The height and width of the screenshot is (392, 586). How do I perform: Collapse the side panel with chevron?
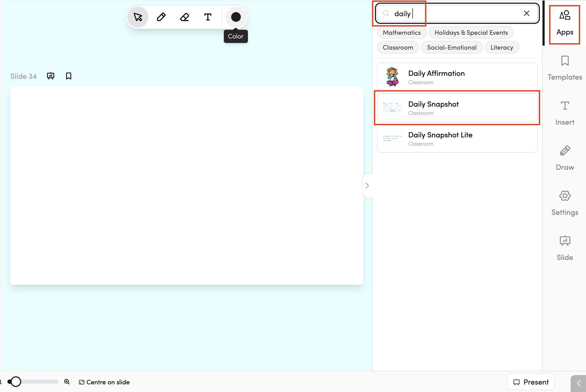pyautogui.click(x=367, y=186)
